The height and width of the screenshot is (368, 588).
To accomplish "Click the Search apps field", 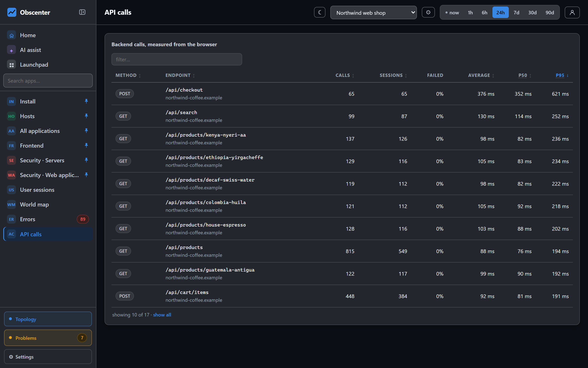I will 48,81.
